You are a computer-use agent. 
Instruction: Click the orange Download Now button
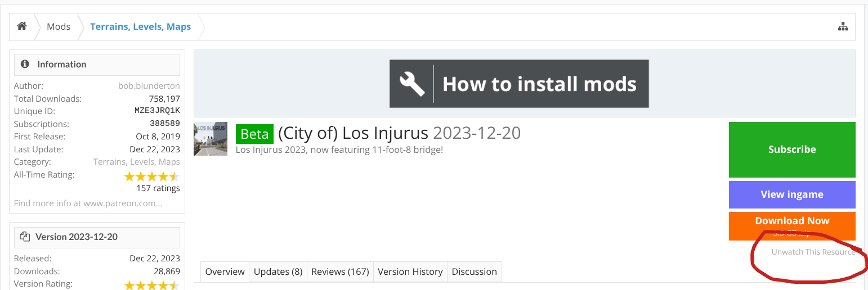click(x=792, y=226)
